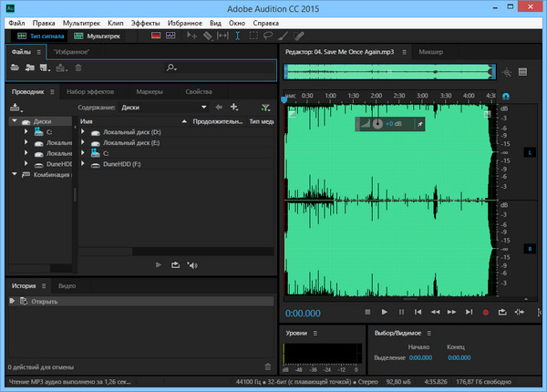Screen dimensions: 547x392
Task: Toggle the right channel R button
Action: (x=529, y=248)
